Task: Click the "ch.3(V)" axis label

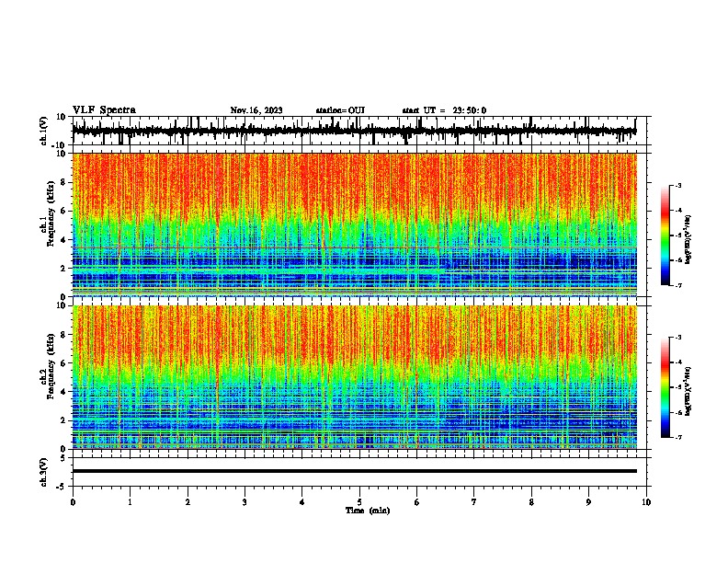Action: pos(44,472)
